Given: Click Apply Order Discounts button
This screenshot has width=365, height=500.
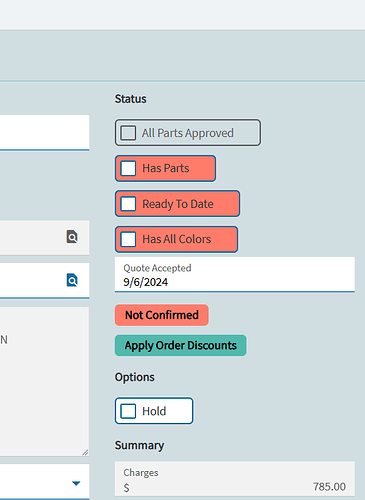Looking at the screenshot, I should pyautogui.click(x=181, y=345).
